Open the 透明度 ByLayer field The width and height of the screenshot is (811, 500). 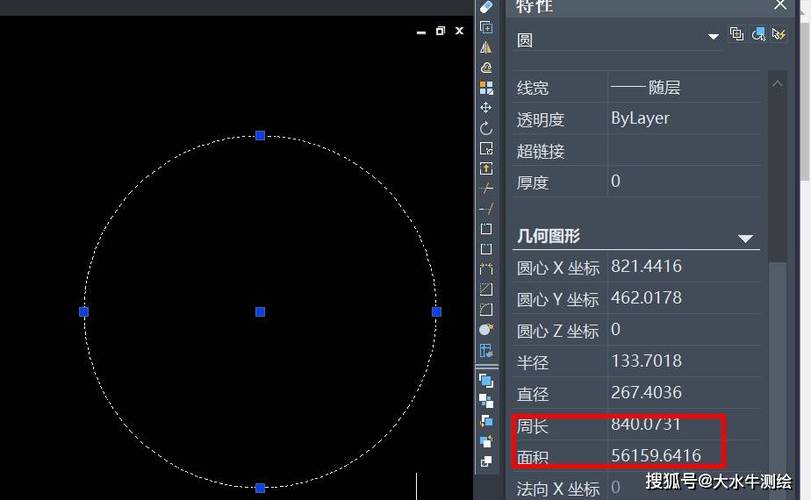(684, 119)
